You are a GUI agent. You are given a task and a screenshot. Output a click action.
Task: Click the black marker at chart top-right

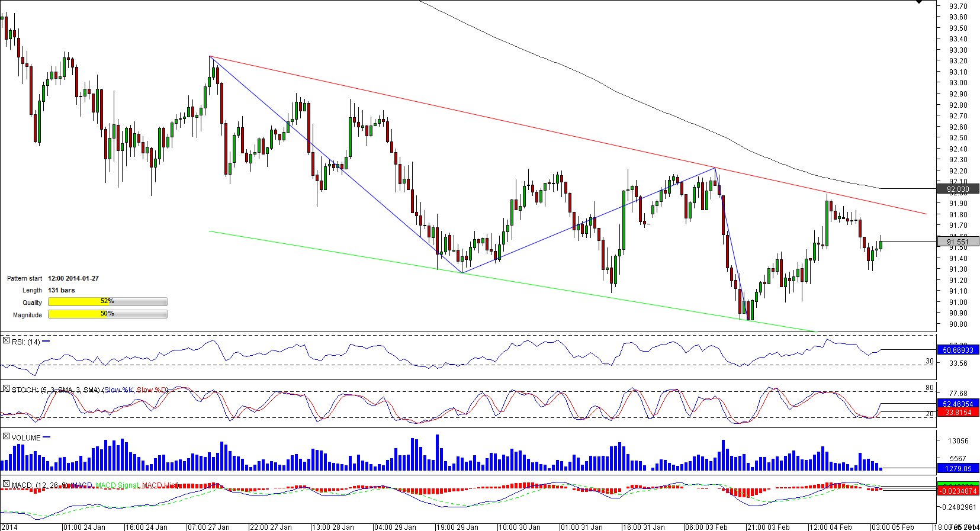[919, 2]
